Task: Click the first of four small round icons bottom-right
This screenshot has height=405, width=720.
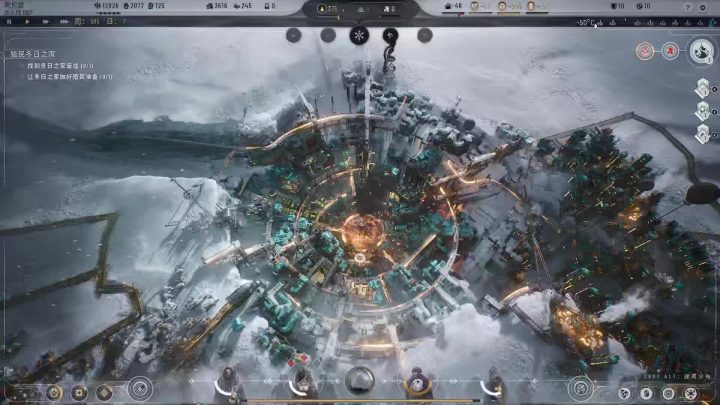Action: [x=624, y=393]
